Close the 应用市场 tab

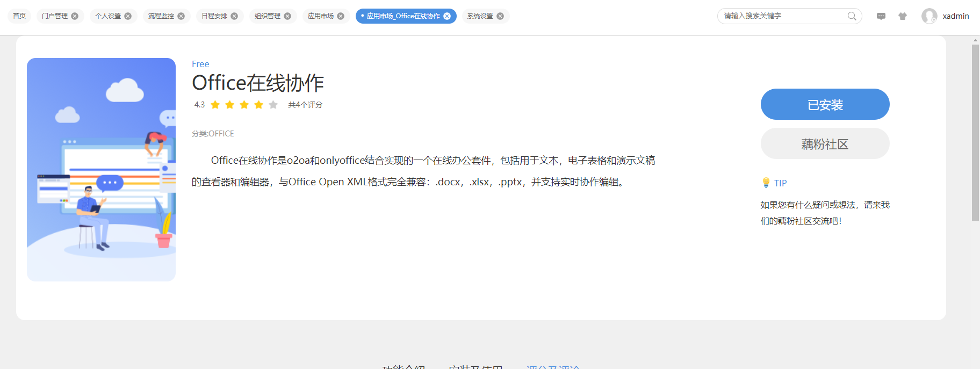point(341,16)
